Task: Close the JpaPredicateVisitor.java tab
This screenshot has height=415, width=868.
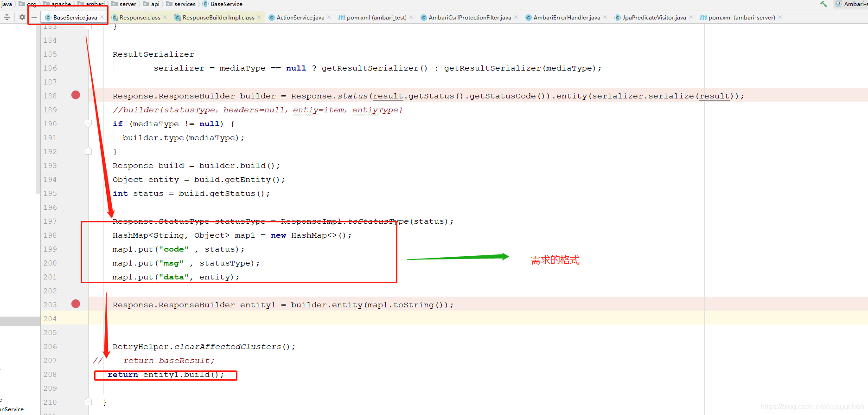Action: tap(691, 18)
